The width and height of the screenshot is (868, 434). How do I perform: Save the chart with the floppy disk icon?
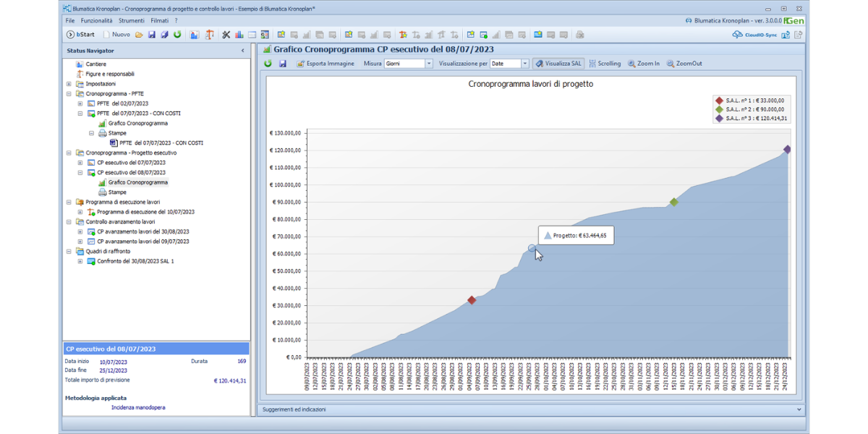pos(283,64)
